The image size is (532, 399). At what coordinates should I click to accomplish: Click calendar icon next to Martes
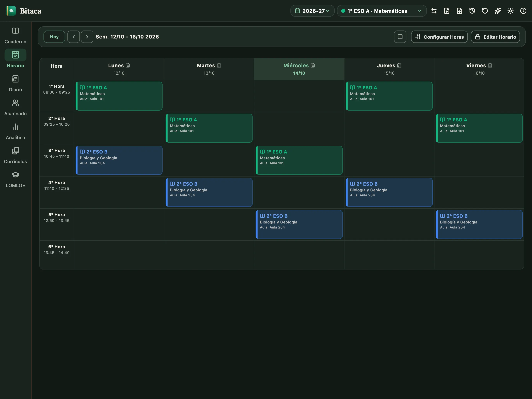click(x=219, y=65)
